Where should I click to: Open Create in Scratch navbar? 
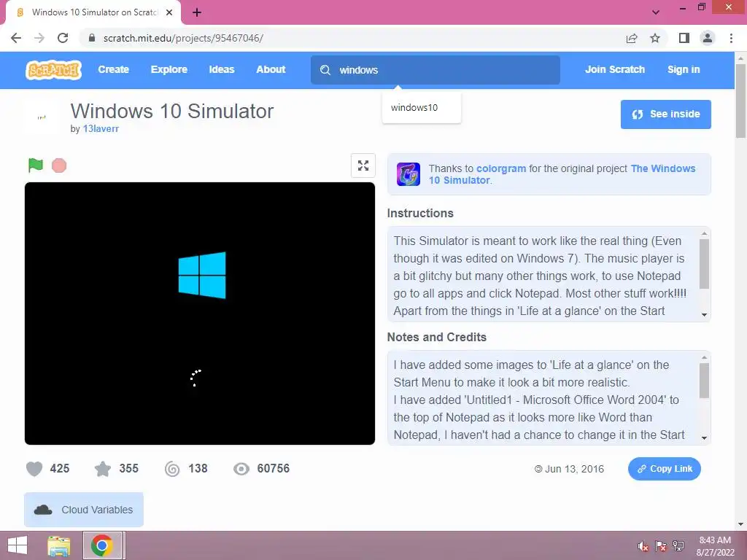click(x=113, y=69)
